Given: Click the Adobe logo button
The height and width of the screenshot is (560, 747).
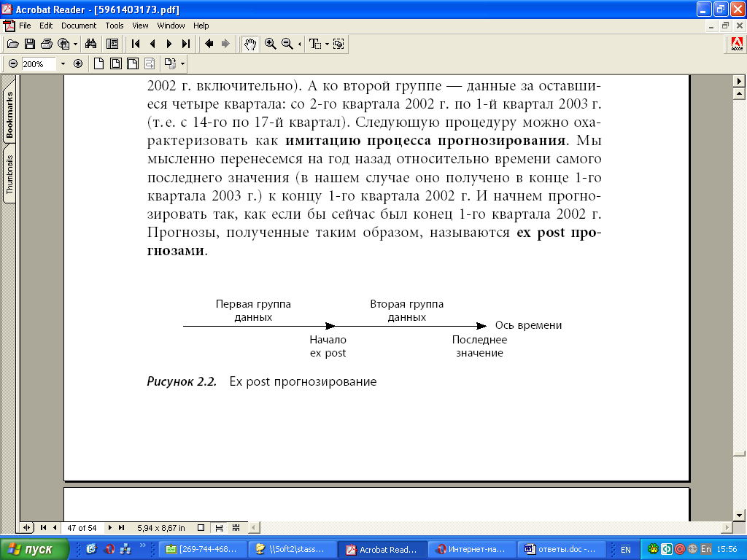Looking at the screenshot, I should pos(737,44).
